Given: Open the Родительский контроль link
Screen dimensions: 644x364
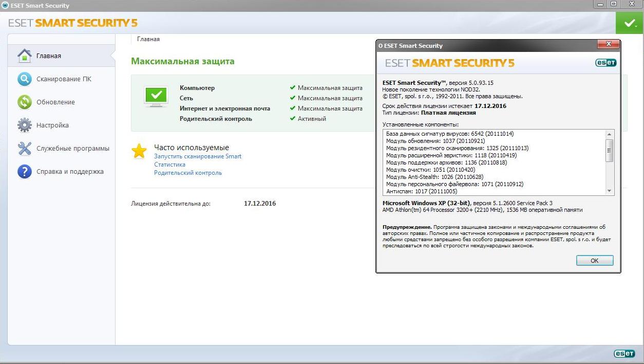Looking at the screenshot, I should (x=188, y=173).
